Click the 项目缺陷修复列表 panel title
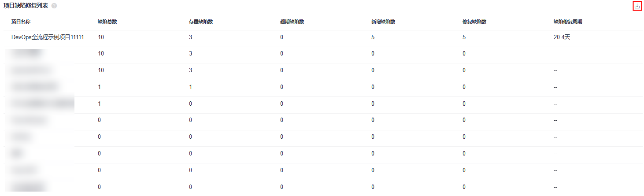Image resolution: width=644 pixels, height=196 pixels. pyautogui.click(x=26, y=6)
